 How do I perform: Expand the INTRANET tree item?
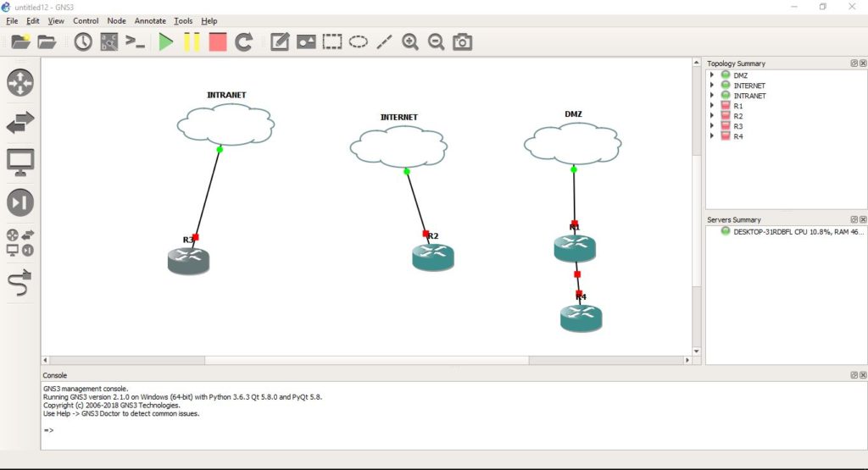pyautogui.click(x=712, y=95)
